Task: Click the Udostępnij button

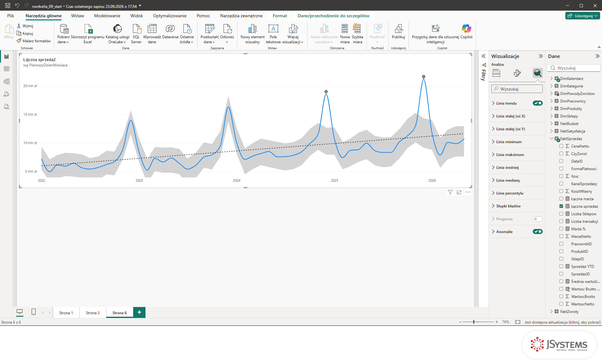Action: [583, 16]
